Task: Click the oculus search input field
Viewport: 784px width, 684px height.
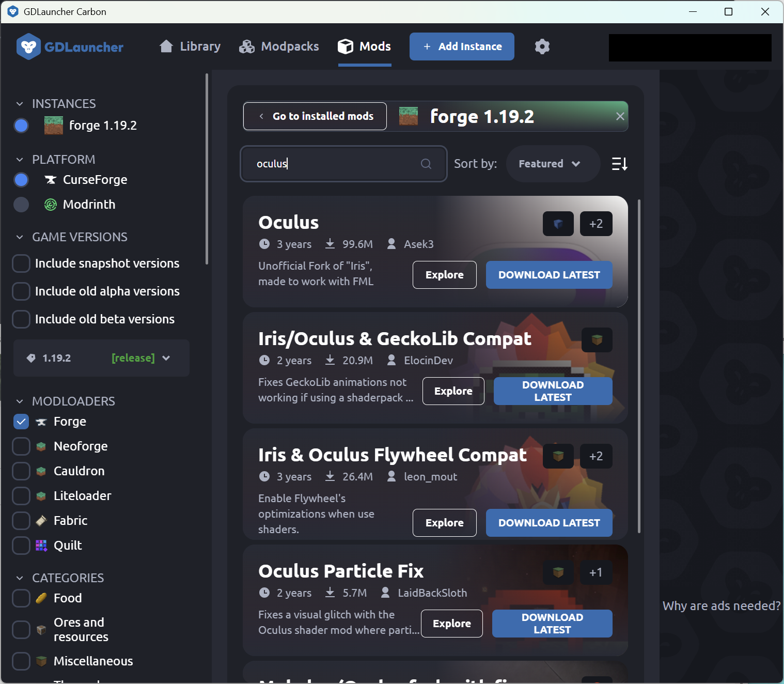Action: pos(336,164)
